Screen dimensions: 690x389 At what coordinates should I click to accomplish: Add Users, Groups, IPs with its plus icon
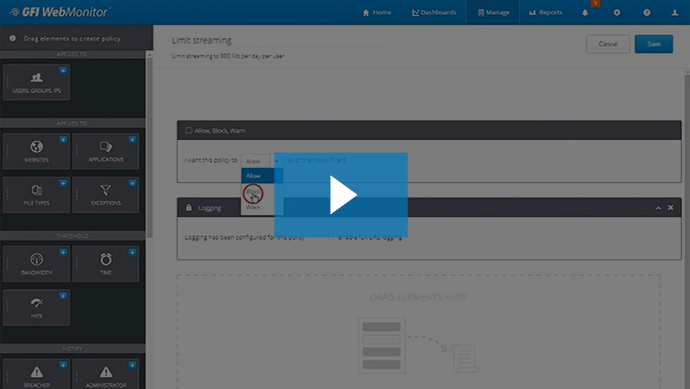point(63,70)
